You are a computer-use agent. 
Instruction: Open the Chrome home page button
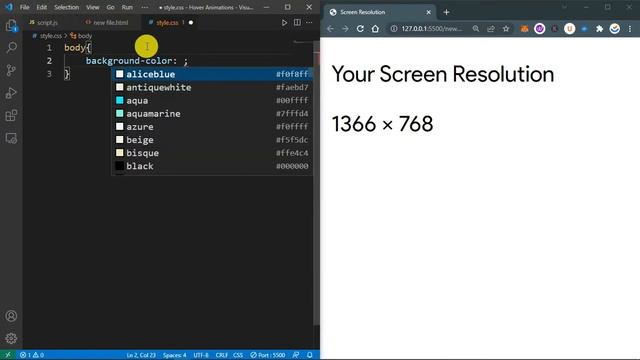pyautogui.click(x=375, y=29)
